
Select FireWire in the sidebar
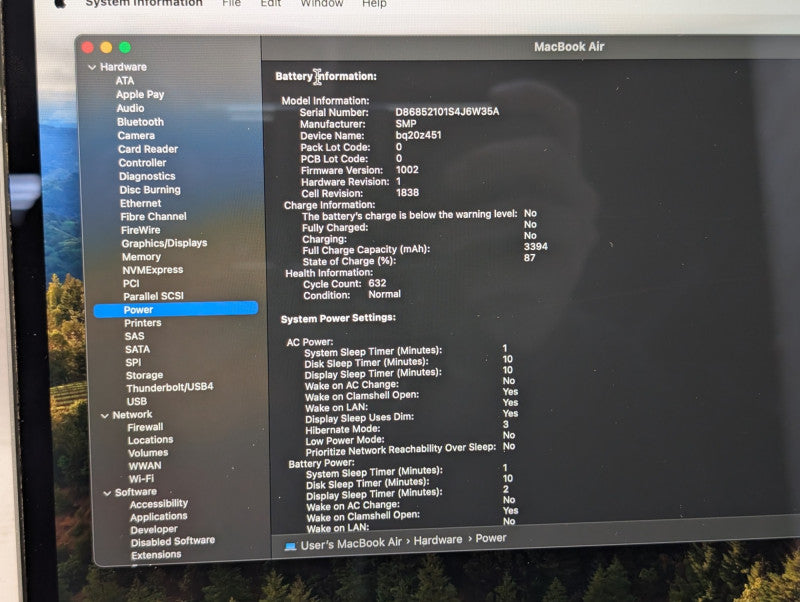click(x=140, y=230)
